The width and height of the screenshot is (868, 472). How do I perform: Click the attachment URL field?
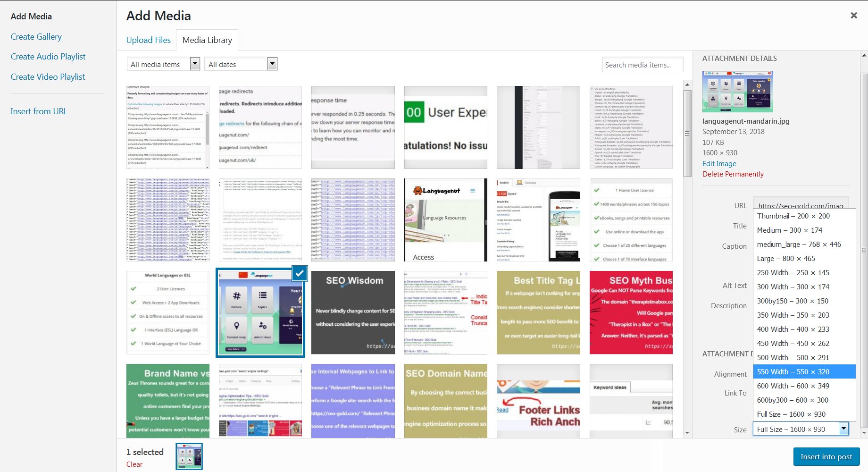801,205
